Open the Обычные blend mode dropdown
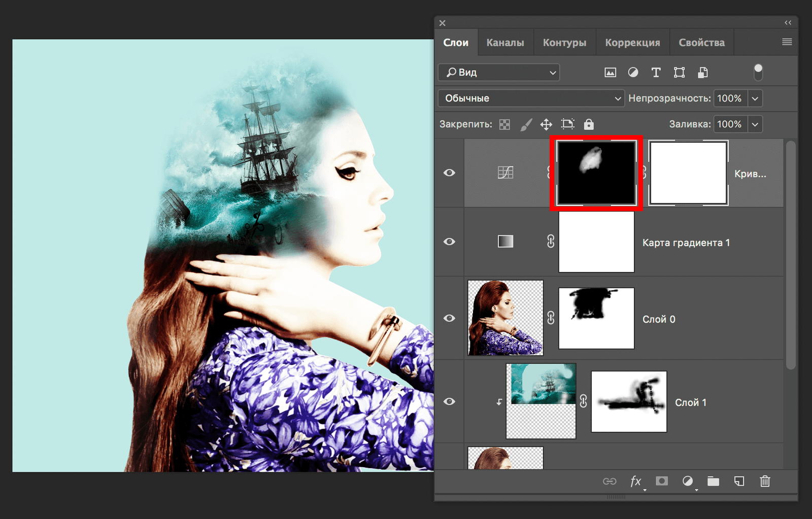This screenshot has width=812, height=519. 531,98
